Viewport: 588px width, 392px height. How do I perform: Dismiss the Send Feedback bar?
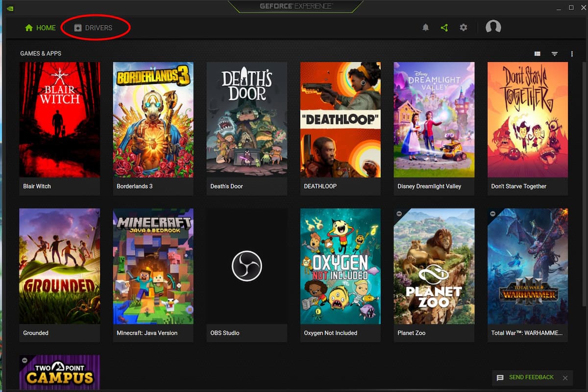(x=565, y=378)
